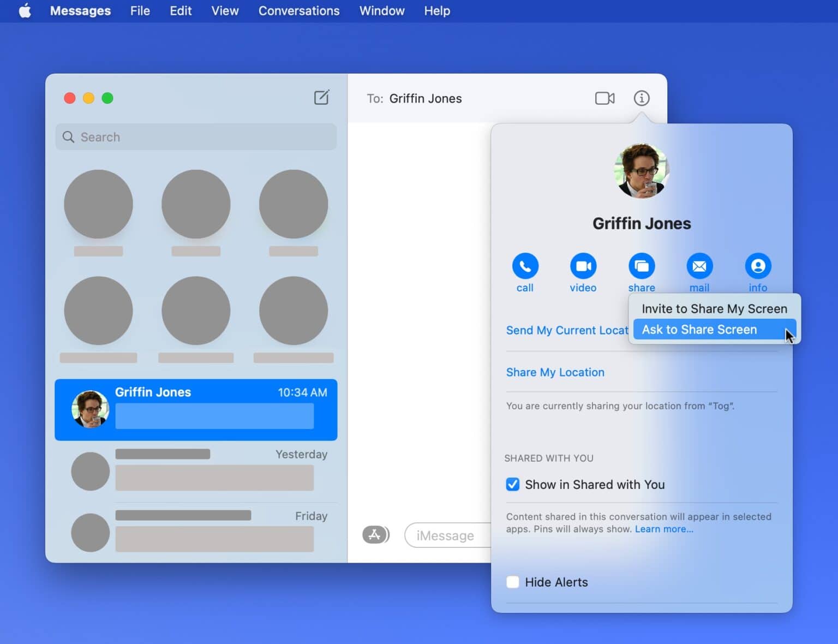The width and height of the screenshot is (838, 644).
Task: Select Invite to Share My Screen
Action: (714, 309)
